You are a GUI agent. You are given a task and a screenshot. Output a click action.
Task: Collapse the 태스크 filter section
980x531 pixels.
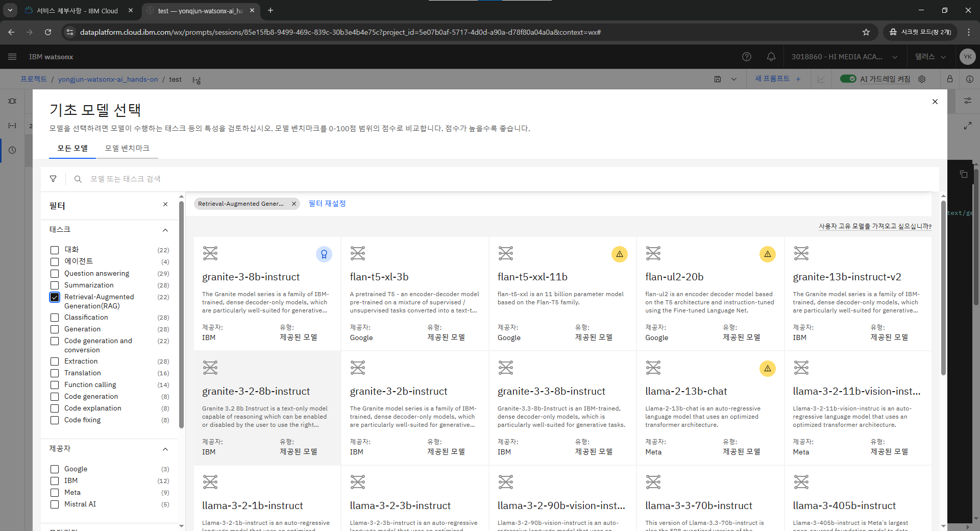[x=165, y=230]
